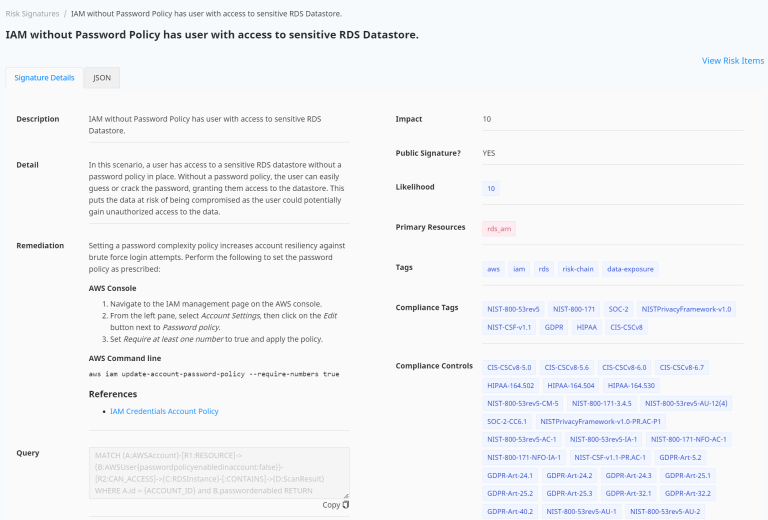Click the rds_arn primary resource tag
768x520 pixels.
499,228
